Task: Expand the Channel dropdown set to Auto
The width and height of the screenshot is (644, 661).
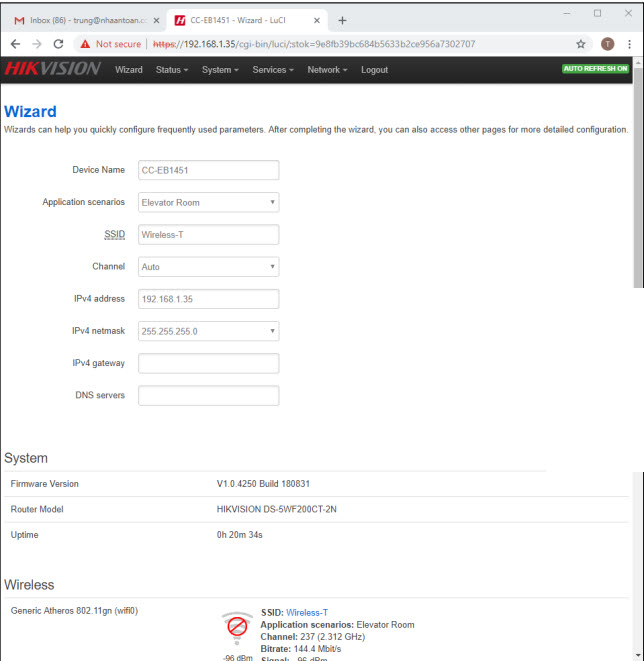Action: 208,267
